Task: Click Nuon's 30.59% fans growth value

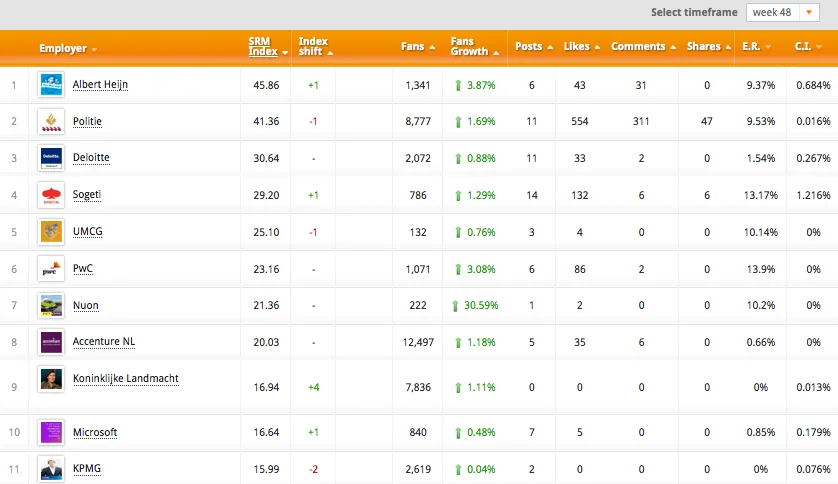Action: (481, 306)
